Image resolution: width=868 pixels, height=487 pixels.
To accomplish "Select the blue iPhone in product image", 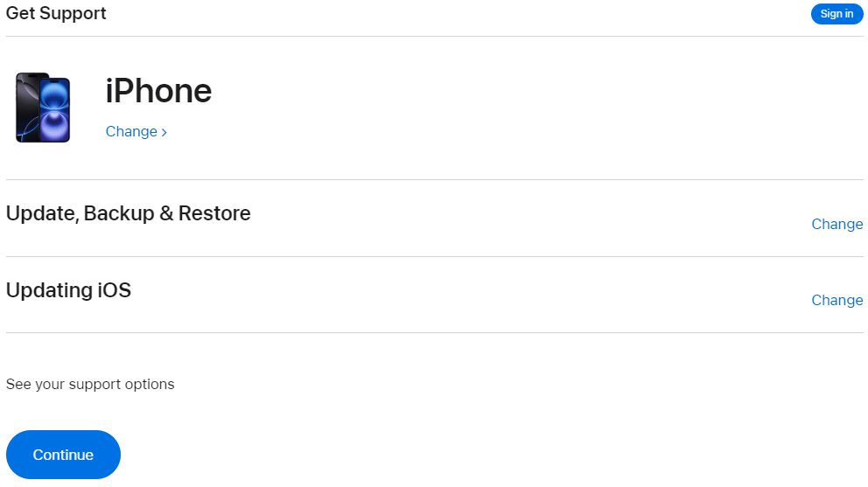I will click(x=55, y=110).
